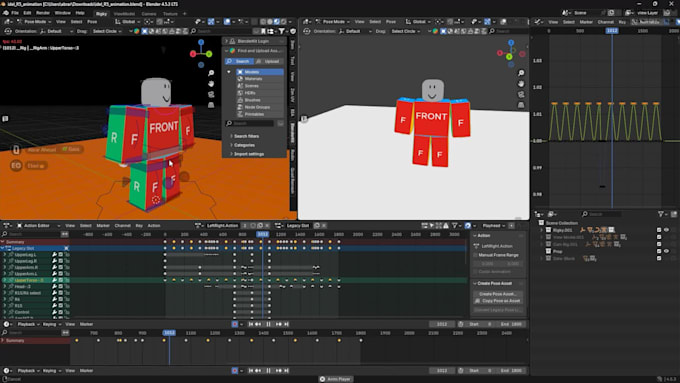The height and width of the screenshot is (383, 680).
Task: Toggle mute checkbox on the Control channel
Action: 61,312
